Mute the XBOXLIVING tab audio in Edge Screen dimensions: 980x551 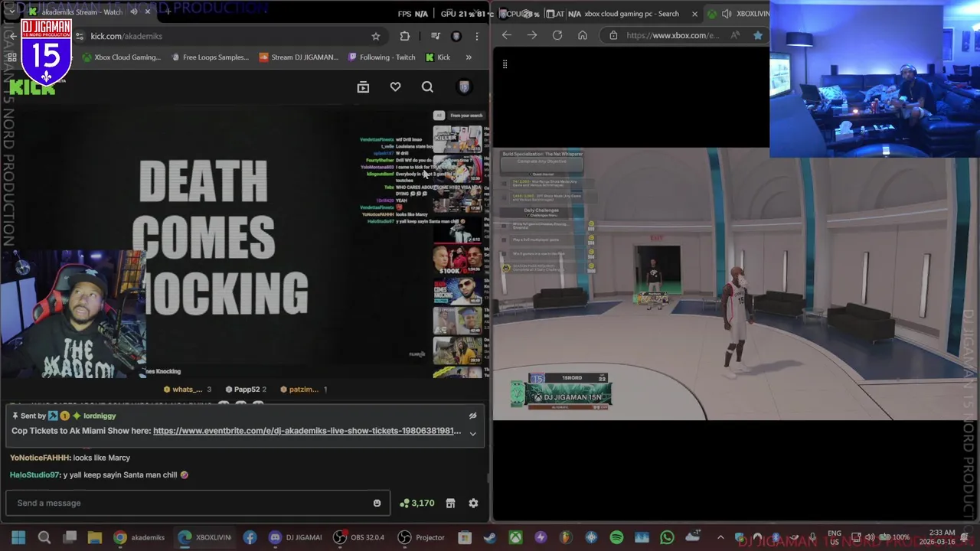click(x=727, y=14)
